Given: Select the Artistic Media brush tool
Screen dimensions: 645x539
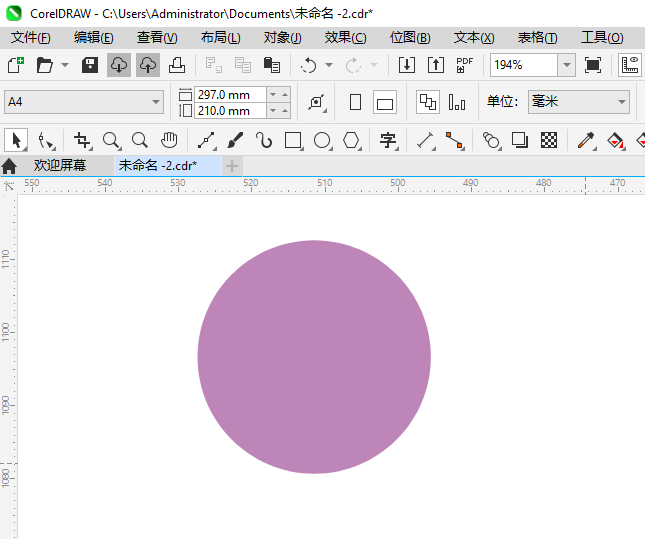Looking at the screenshot, I should point(235,140).
